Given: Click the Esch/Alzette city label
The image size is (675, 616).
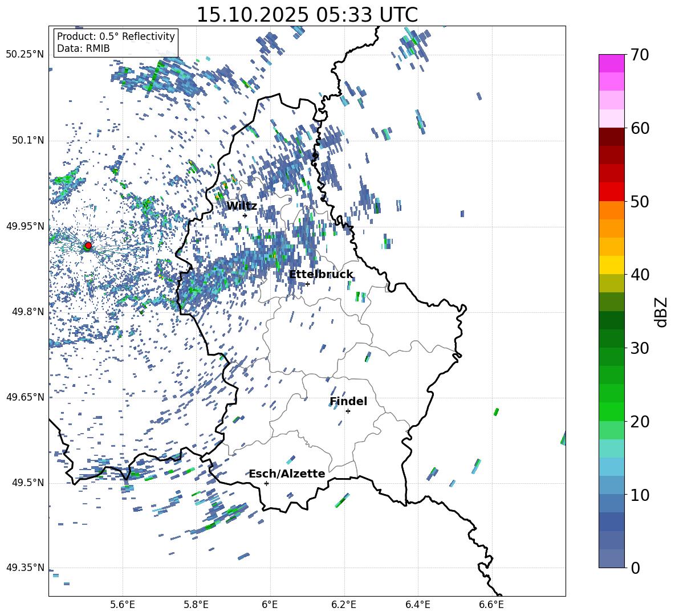Looking at the screenshot, I should tap(287, 474).
